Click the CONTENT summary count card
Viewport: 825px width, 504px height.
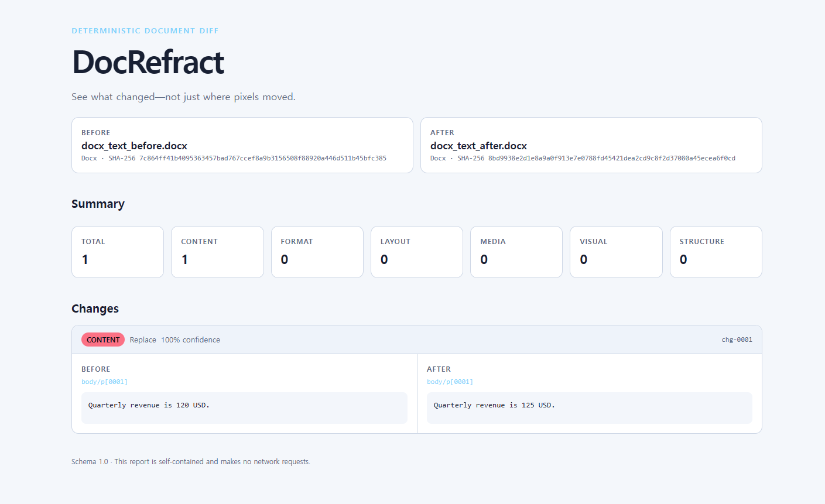(217, 252)
